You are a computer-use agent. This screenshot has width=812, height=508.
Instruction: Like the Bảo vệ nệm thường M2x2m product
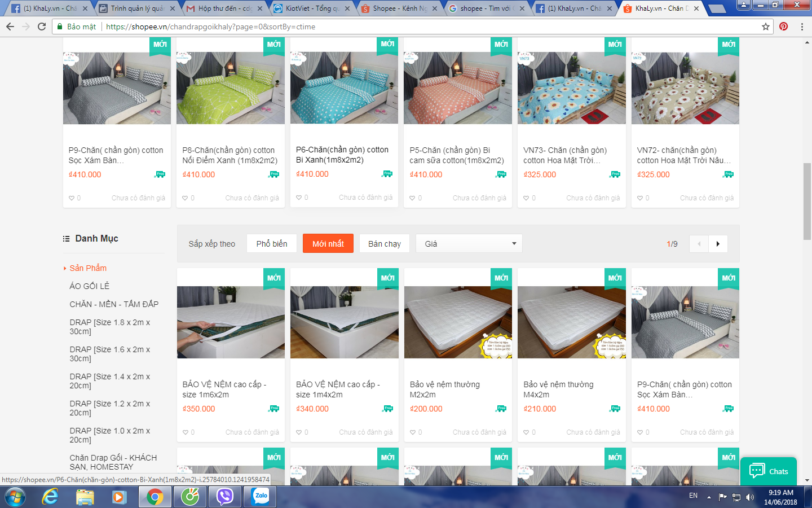pyautogui.click(x=413, y=432)
